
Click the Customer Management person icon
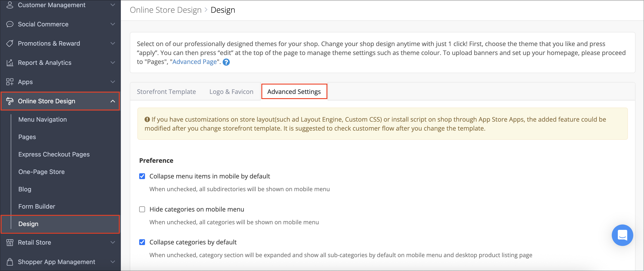click(10, 5)
